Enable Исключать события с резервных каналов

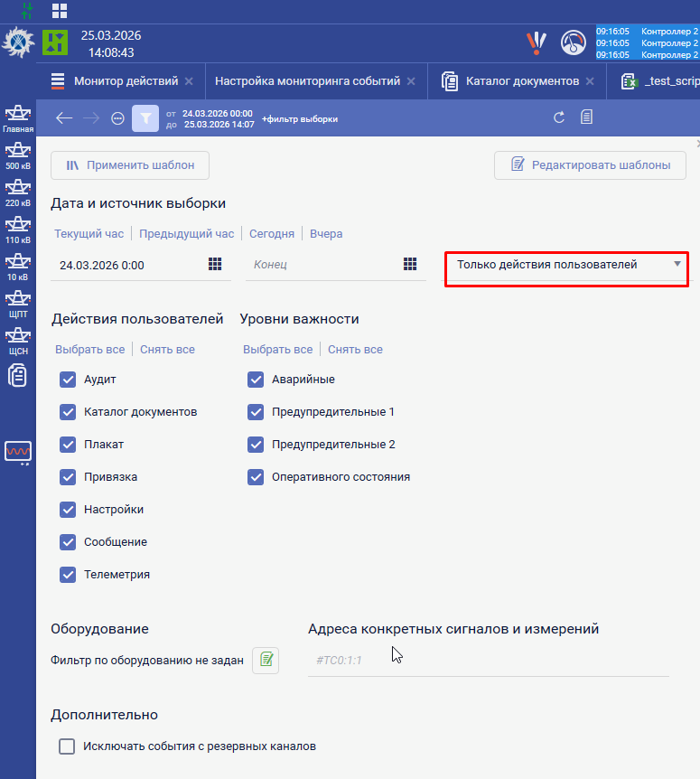click(x=67, y=746)
